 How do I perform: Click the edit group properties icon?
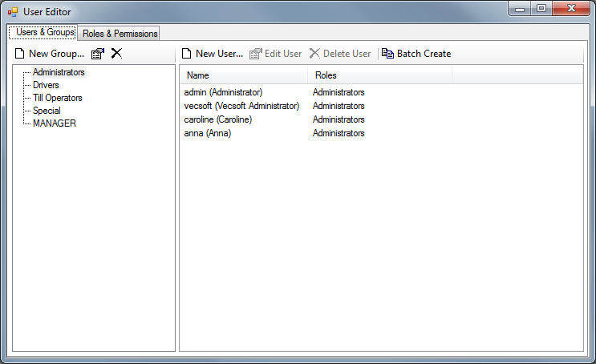tap(98, 54)
